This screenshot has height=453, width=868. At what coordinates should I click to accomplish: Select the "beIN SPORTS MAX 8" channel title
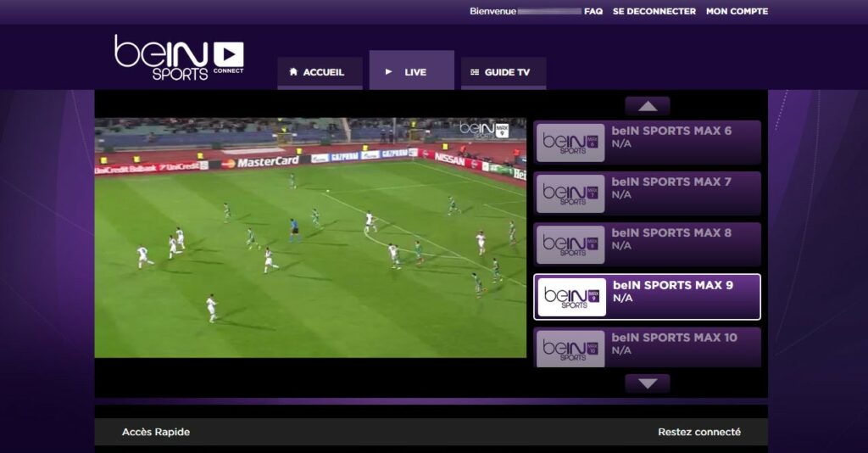[x=671, y=233]
